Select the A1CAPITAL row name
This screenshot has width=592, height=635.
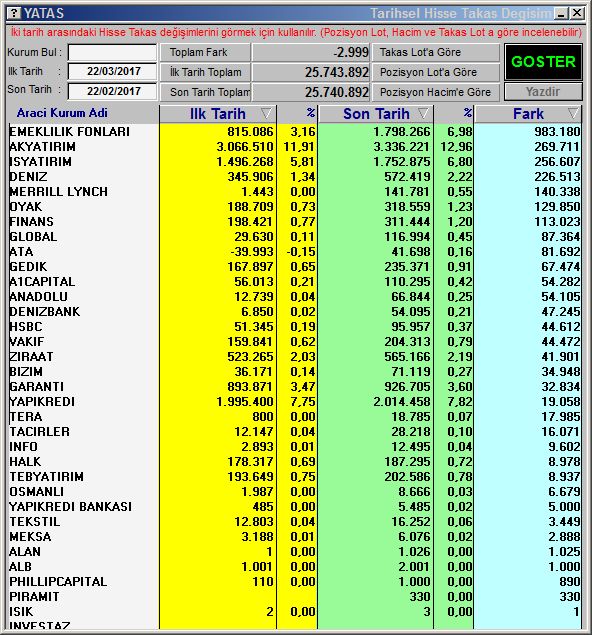tap(42, 281)
